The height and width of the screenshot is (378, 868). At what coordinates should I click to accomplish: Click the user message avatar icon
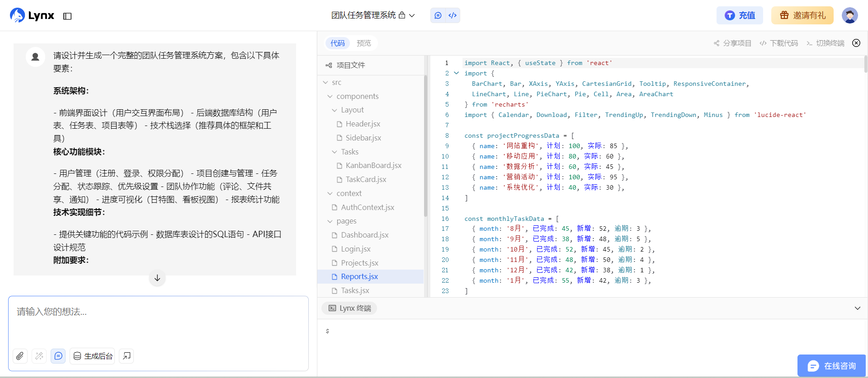click(35, 57)
